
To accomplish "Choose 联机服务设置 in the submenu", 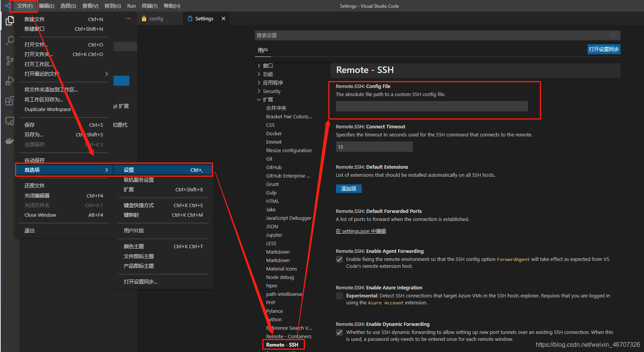I will pyautogui.click(x=163, y=180).
